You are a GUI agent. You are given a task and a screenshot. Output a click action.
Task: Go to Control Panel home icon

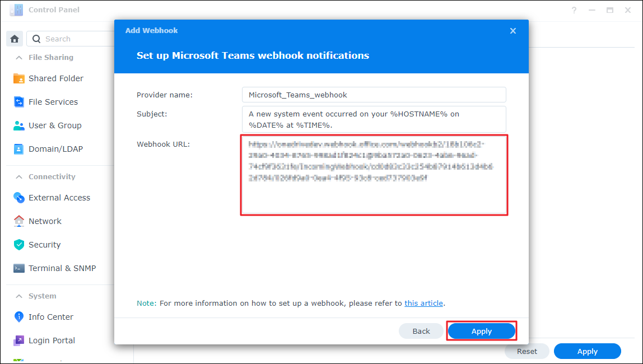coord(15,39)
